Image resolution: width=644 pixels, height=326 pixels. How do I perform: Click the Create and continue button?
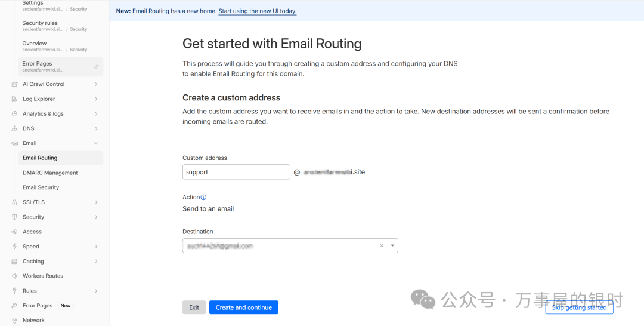pyautogui.click(x=243, y=307)
